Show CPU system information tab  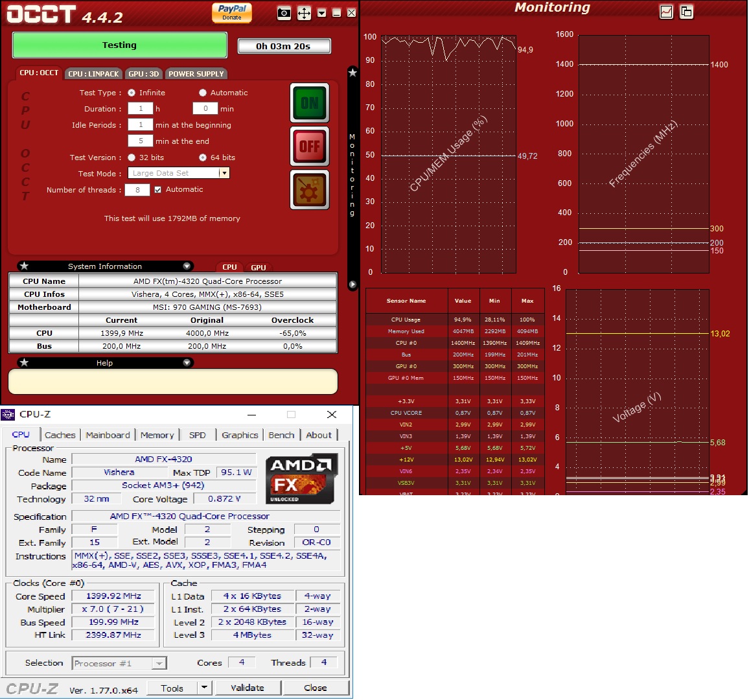[x=230, y=267]
